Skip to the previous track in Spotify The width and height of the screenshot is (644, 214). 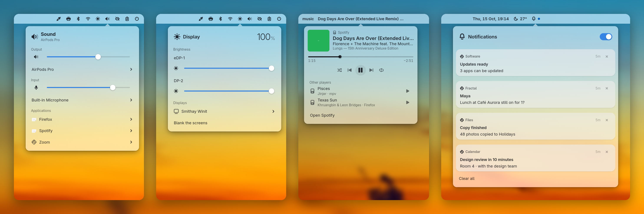[350, 70]
